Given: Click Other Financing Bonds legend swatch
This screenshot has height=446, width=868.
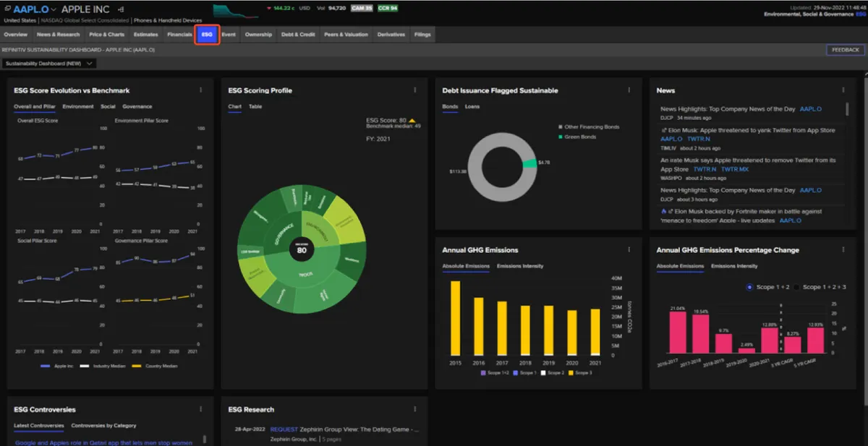Looking at the screenshot, I should (560, 127).
